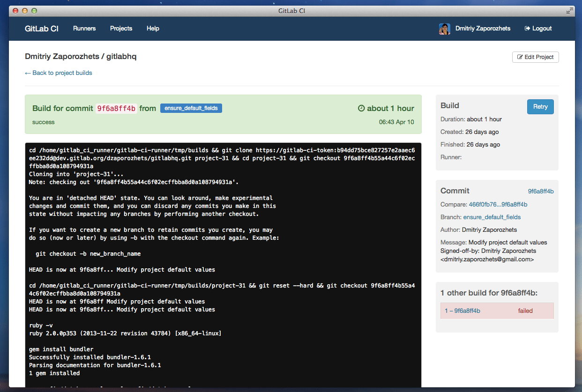
Task: Go back to project builds
Action: [59, 73]
